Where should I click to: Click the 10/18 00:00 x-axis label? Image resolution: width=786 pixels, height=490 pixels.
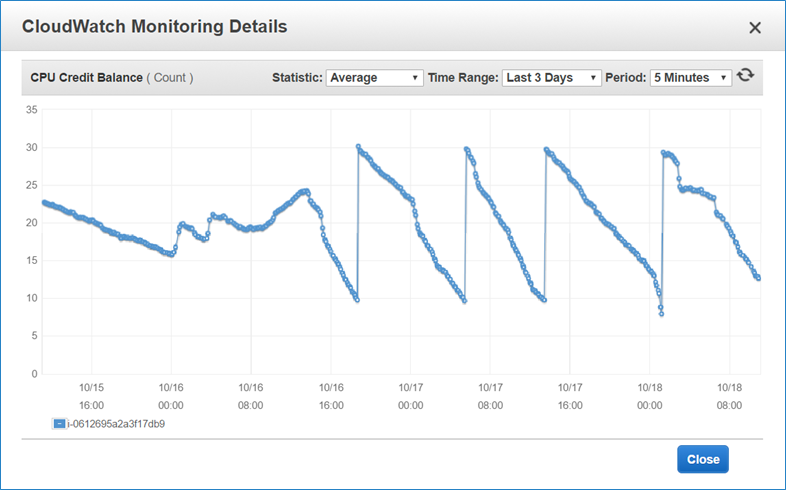[x=650, y=396]
